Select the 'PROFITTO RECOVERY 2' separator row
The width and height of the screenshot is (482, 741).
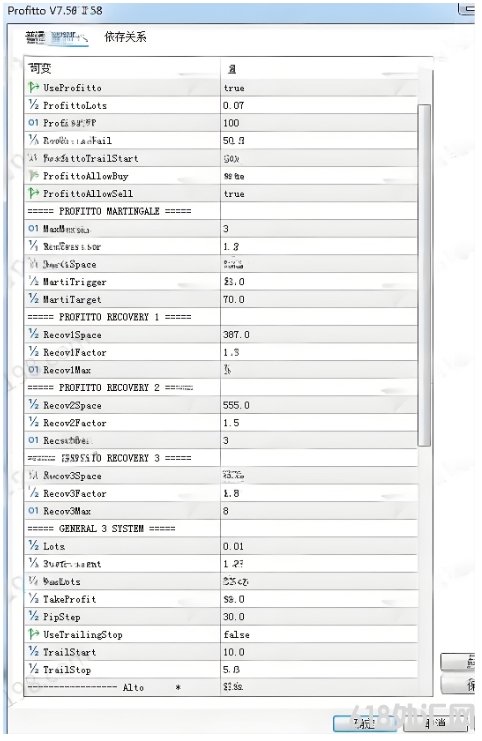(110, 388)
